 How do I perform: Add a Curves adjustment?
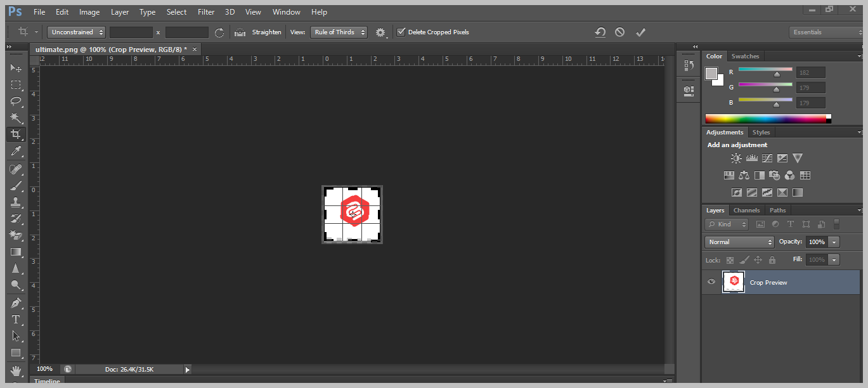click(x=767, y=158)
